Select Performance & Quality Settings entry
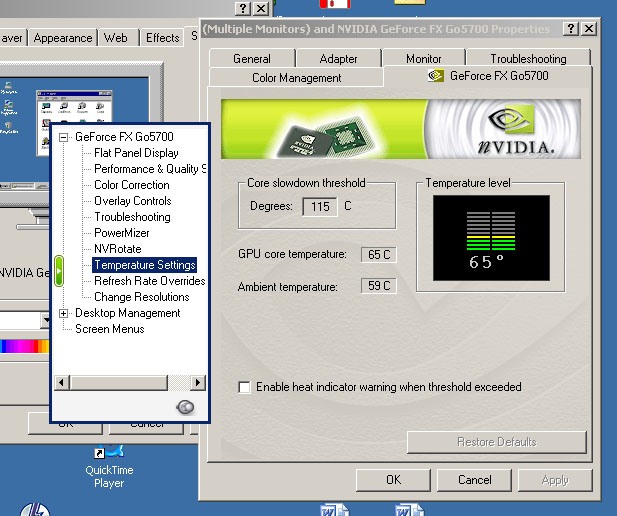 (150, 169)
